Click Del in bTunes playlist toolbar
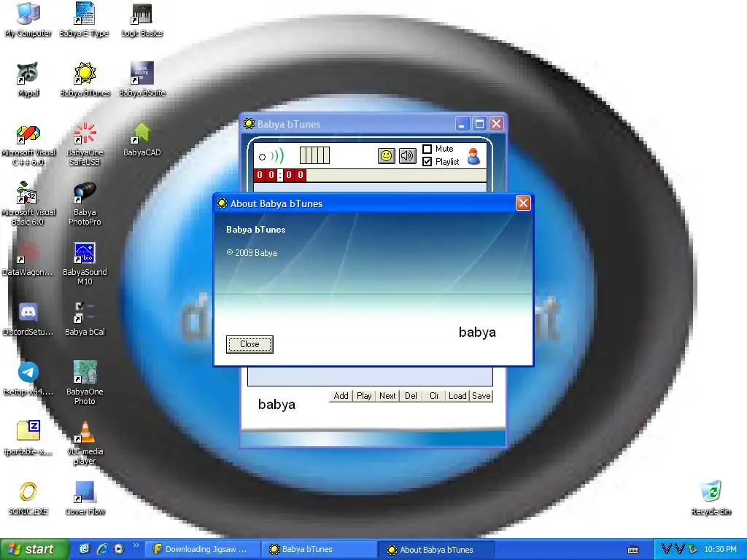 [411, 396]
